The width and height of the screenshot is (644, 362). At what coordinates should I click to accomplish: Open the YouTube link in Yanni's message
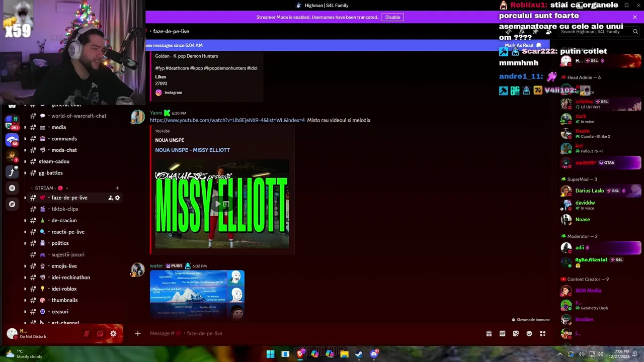pyautogui.click(x=227, y=120)
